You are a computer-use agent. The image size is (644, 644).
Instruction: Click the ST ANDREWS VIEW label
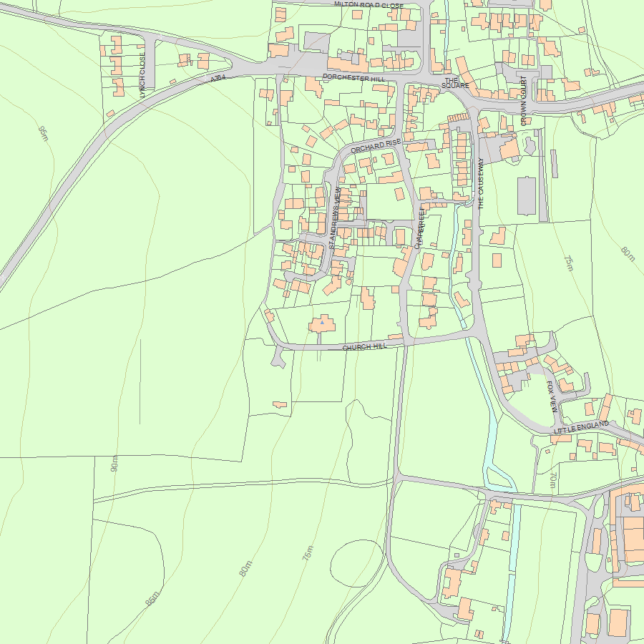point(335,218)
